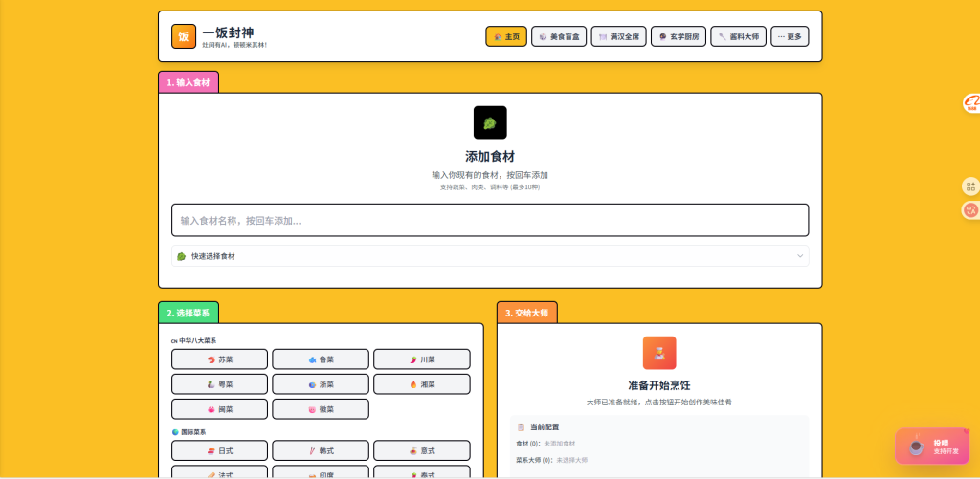Image resolution: width=980 pixels, height=479 pixels.
Task: Click the pink 1. 输入食材 step tab
Action: (189, 82)
